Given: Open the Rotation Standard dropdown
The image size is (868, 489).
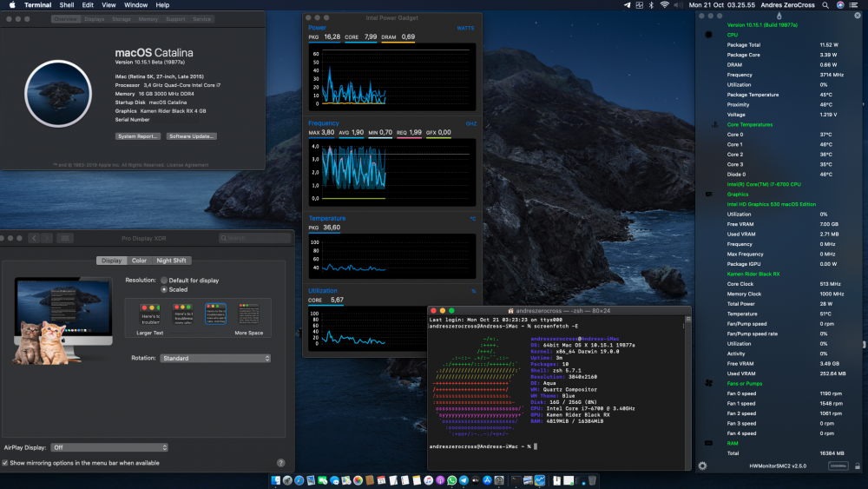Looking at the screenshot, I should [215, 359].
